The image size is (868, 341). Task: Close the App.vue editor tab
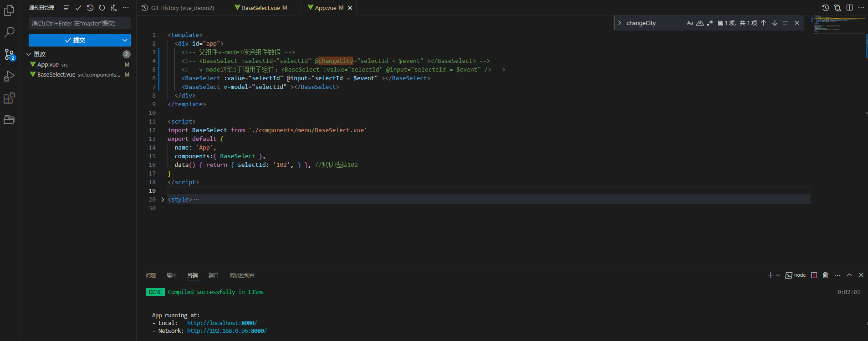point(350,8)
